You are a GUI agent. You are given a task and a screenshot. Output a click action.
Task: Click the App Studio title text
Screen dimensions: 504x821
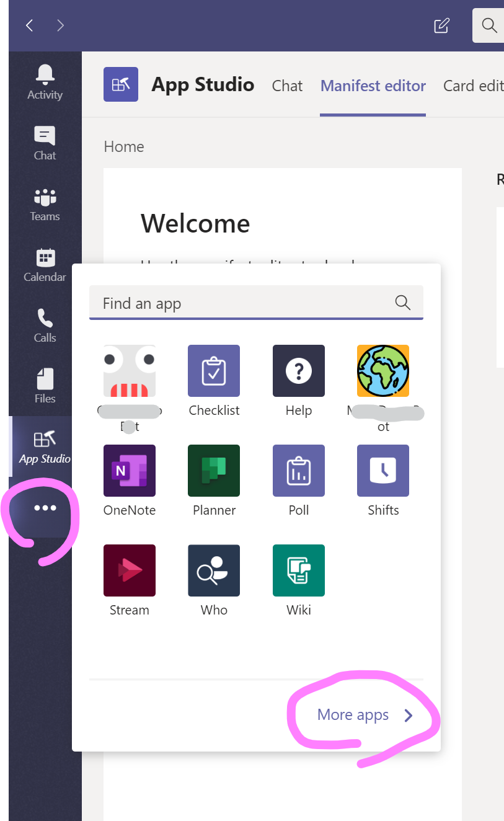pos(203,84)
